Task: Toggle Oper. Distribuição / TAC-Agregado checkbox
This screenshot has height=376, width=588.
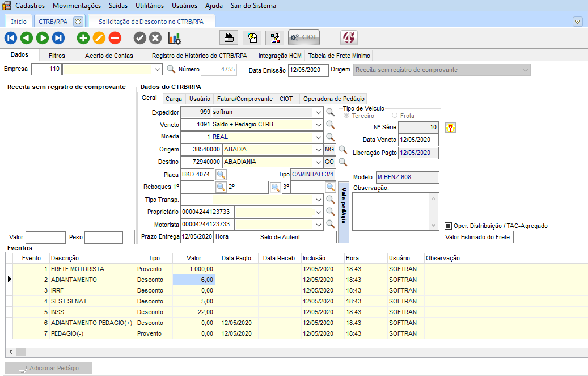Action: (x=448, y=226)
